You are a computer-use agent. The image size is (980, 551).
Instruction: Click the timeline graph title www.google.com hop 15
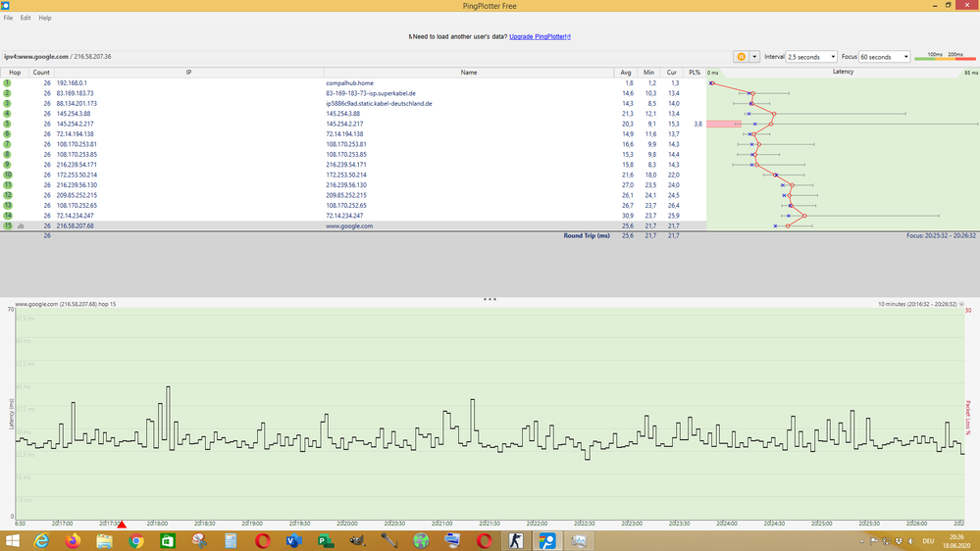point(65,304)
